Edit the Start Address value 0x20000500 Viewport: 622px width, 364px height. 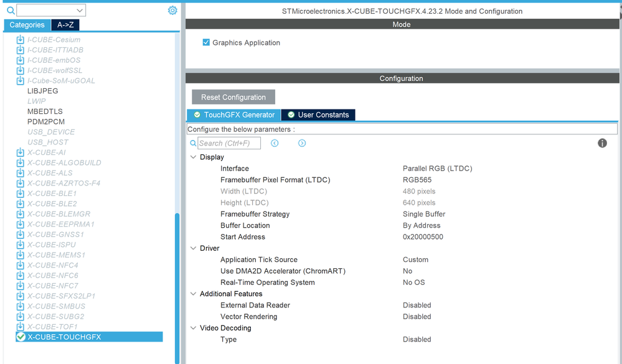tap(423, 237)
